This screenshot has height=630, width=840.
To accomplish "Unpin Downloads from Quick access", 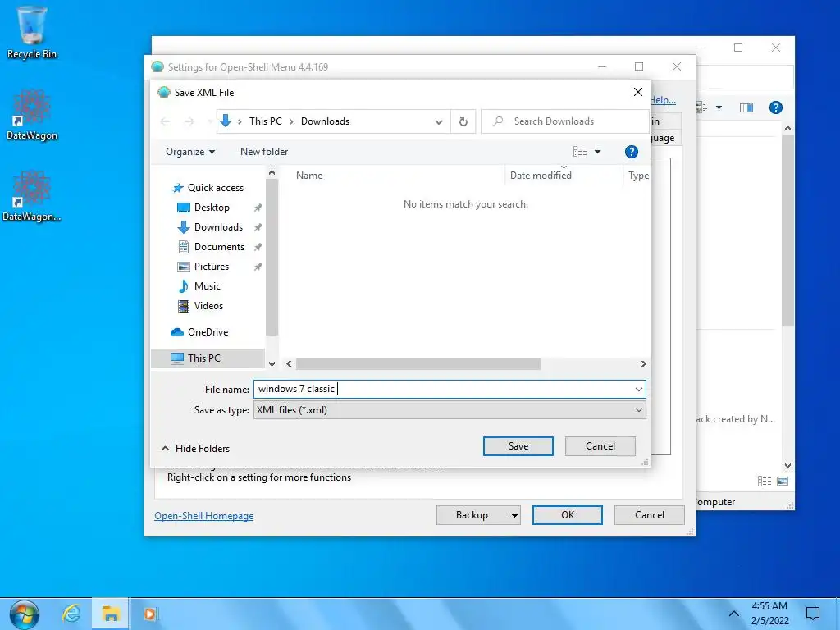I will [x=258, y=227].
